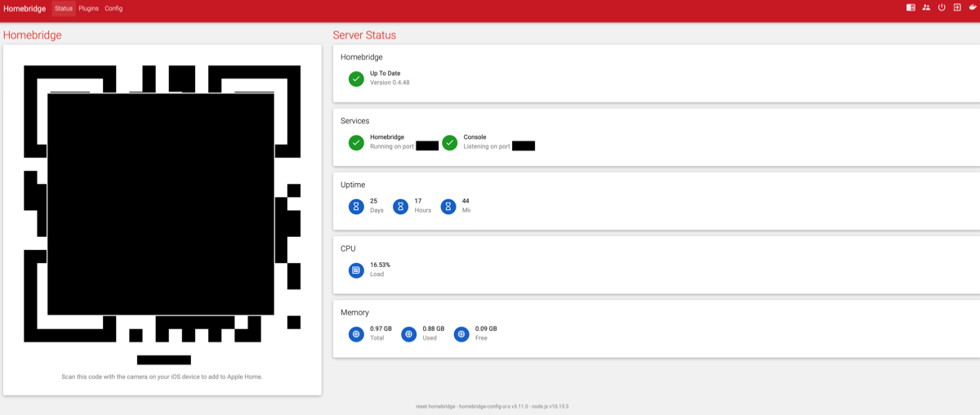Viewport: 980px width, 415px height.
Task: Click the HomeKit QR code image
Action: (x=162, y=203)
